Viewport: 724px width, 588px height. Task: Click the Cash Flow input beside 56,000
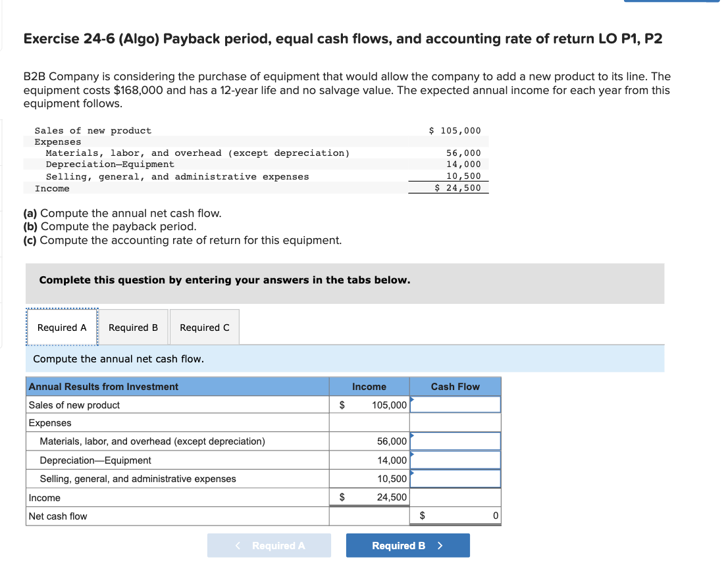[455, 441]
